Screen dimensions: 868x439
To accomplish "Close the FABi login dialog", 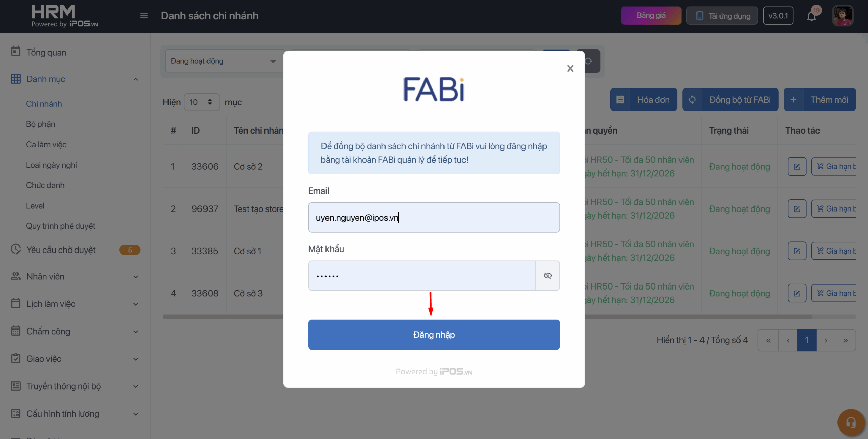I will (570, 68).
